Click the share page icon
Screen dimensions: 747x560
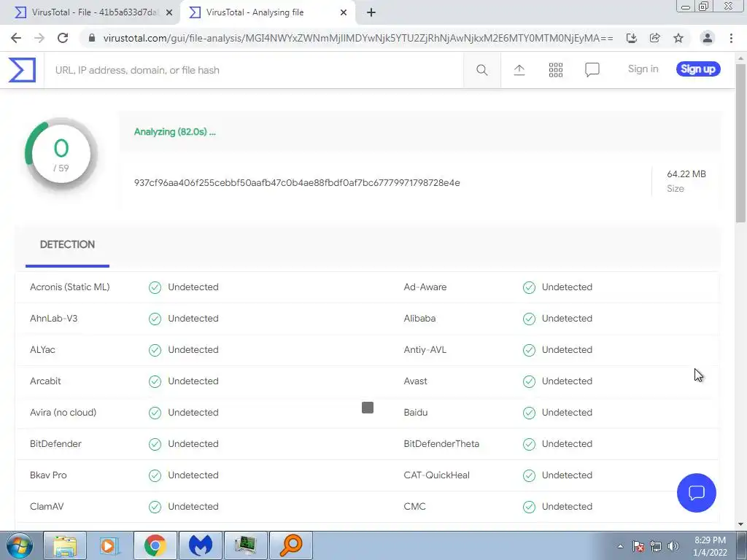pyautogui.click(x=655, y=38)
